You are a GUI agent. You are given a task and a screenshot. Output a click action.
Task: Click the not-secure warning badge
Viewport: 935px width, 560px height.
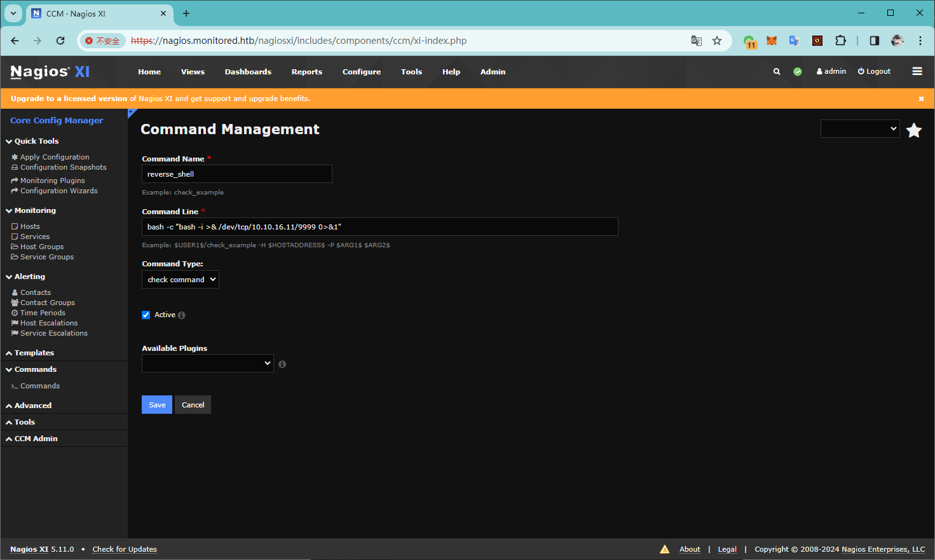pos(102,41)
